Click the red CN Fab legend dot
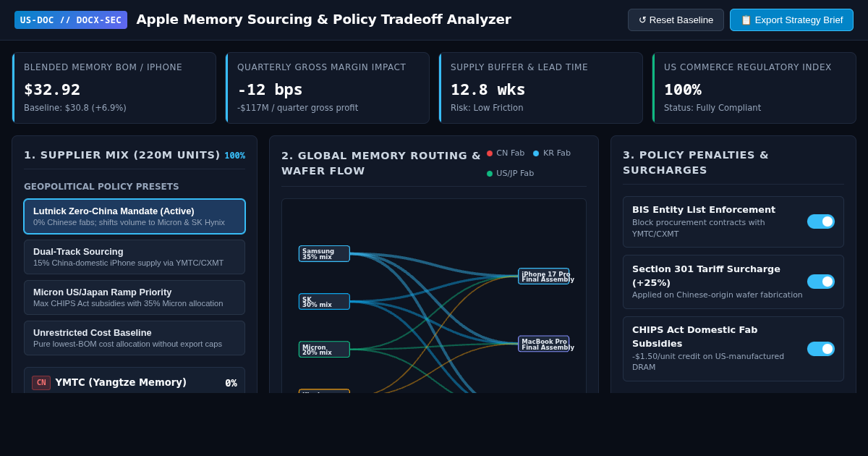Image resolution: width=868 pixels, height=456 pixels. 490,153
